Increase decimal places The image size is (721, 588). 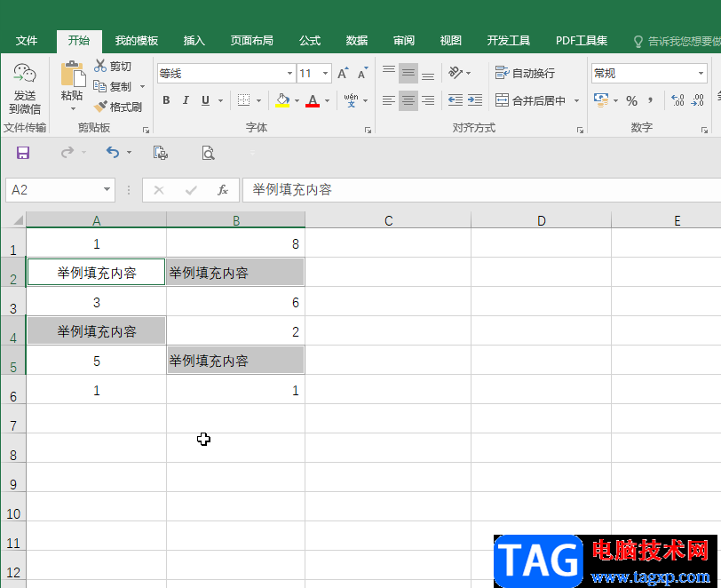[677, 99]
